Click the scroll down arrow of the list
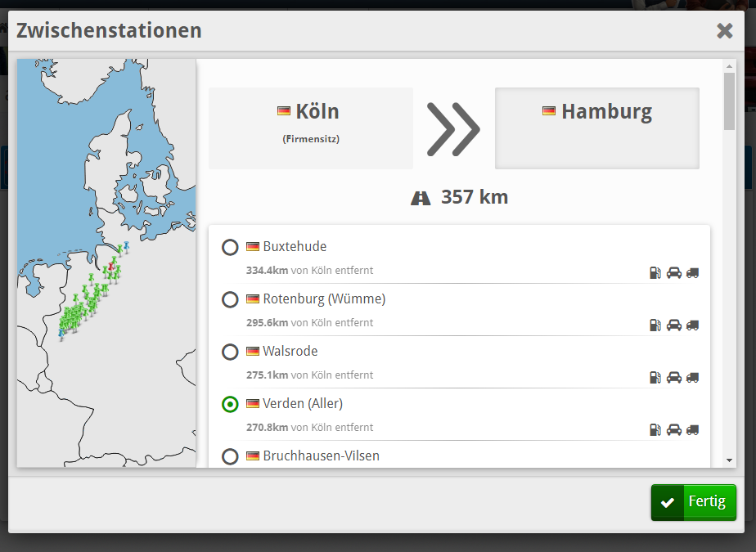Screen dimensions: 756x552 pyautogui.click(x=729, y=461)
